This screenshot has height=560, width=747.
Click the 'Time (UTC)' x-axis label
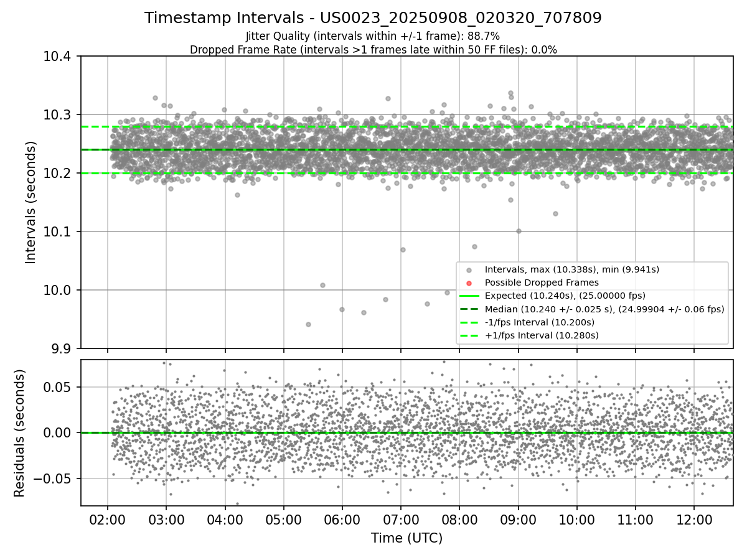pos(406,538)
